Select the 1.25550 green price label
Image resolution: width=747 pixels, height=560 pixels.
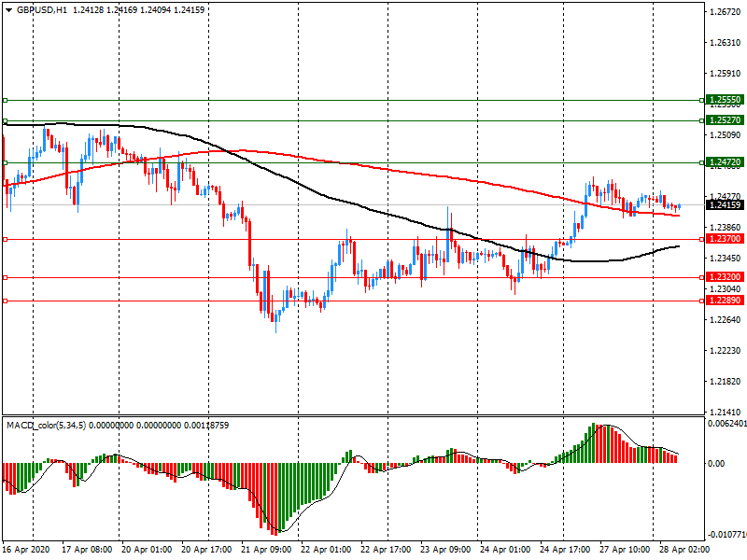coord(725,100)
